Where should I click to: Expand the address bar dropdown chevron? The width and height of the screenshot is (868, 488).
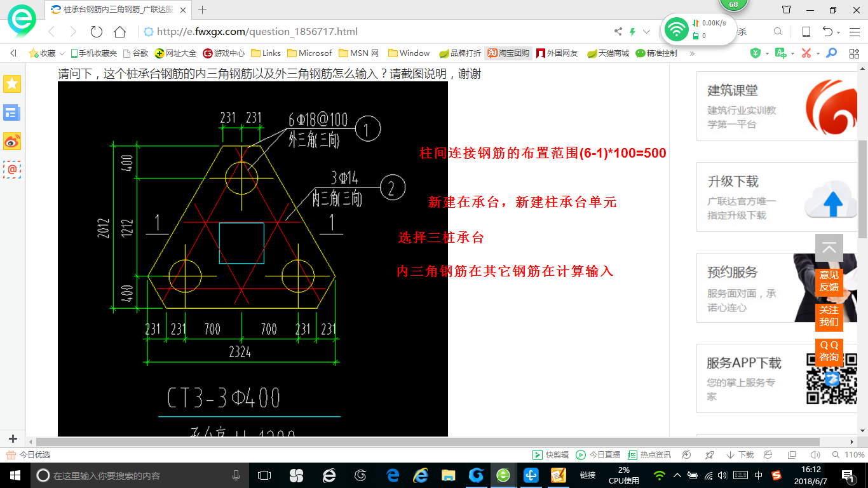coord(647,32)
